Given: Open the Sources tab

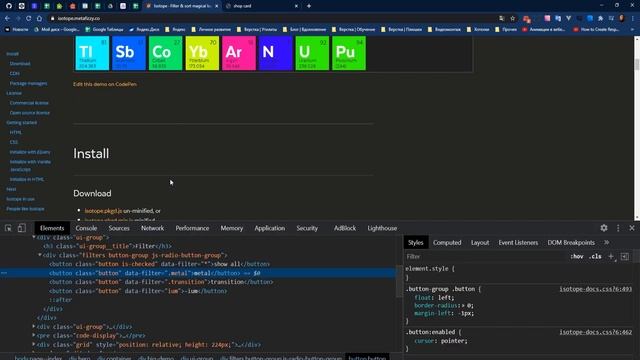Looking at the screenshot, I should coord(119,228).
